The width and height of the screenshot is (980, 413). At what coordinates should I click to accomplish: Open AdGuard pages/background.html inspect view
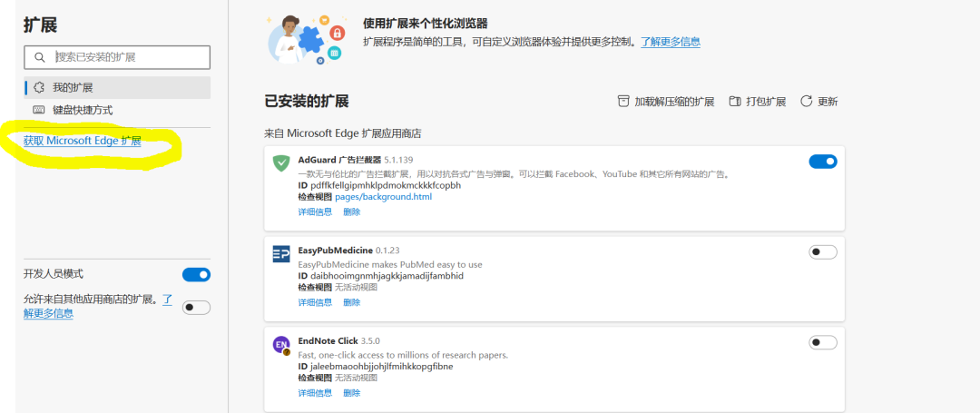383,197
